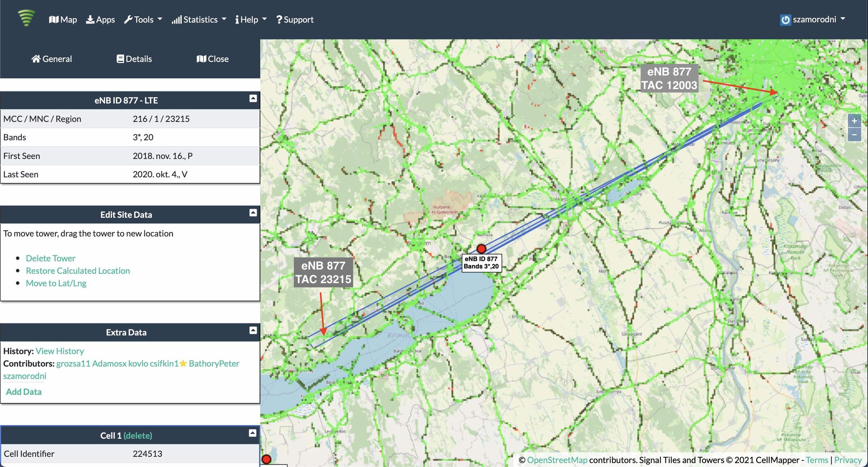Open contributor szamorodni profile link
Image resolution: width=868 pixels, height=467 pixels.
point(25,376)
